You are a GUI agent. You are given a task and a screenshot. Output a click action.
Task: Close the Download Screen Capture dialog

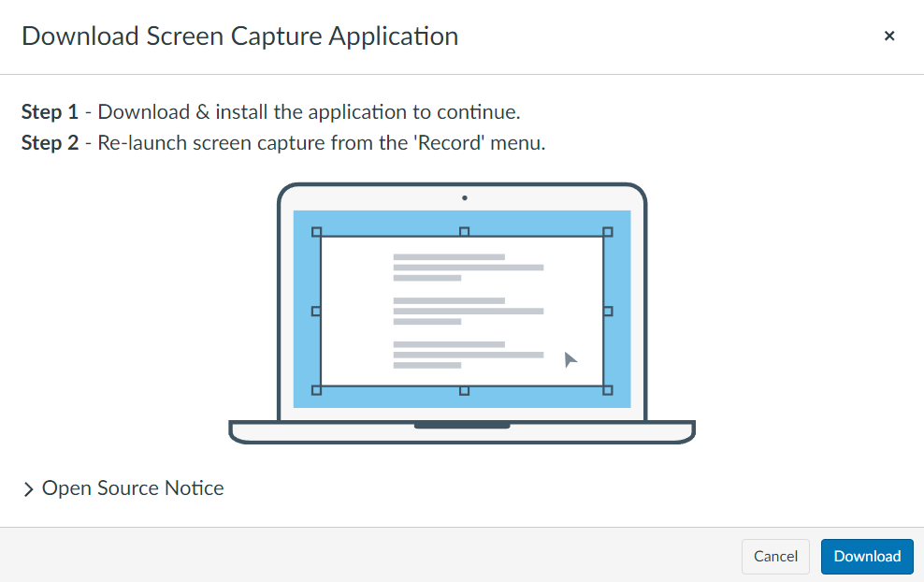[889, 36]
